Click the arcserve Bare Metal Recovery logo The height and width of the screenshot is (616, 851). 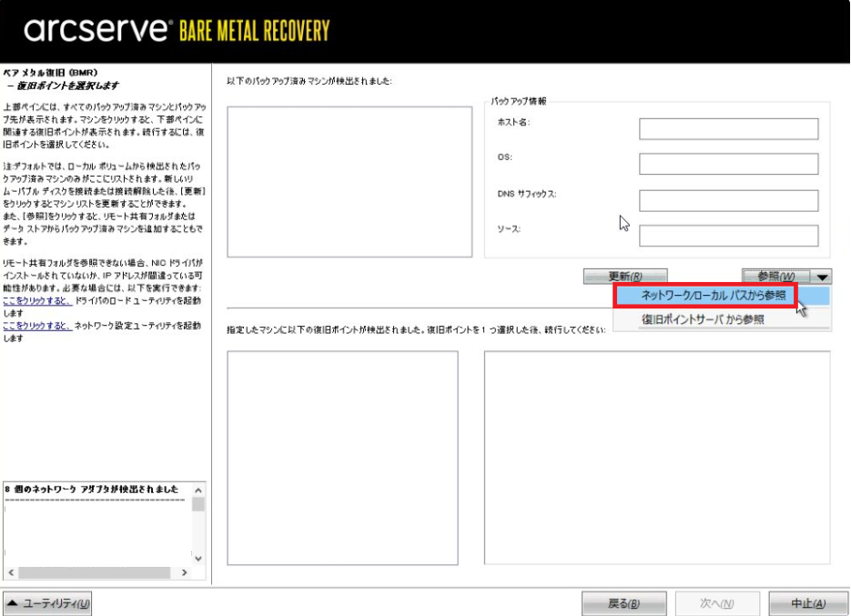coord(177,29)
